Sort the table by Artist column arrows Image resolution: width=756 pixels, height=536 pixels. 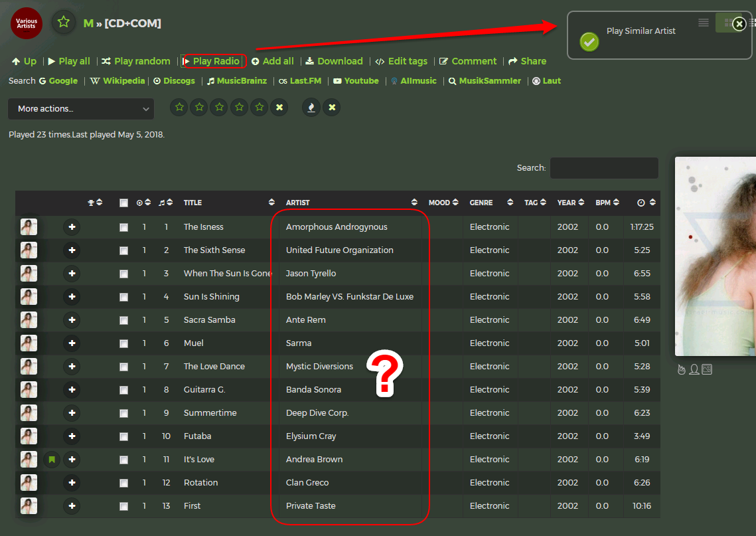[414, 203]
